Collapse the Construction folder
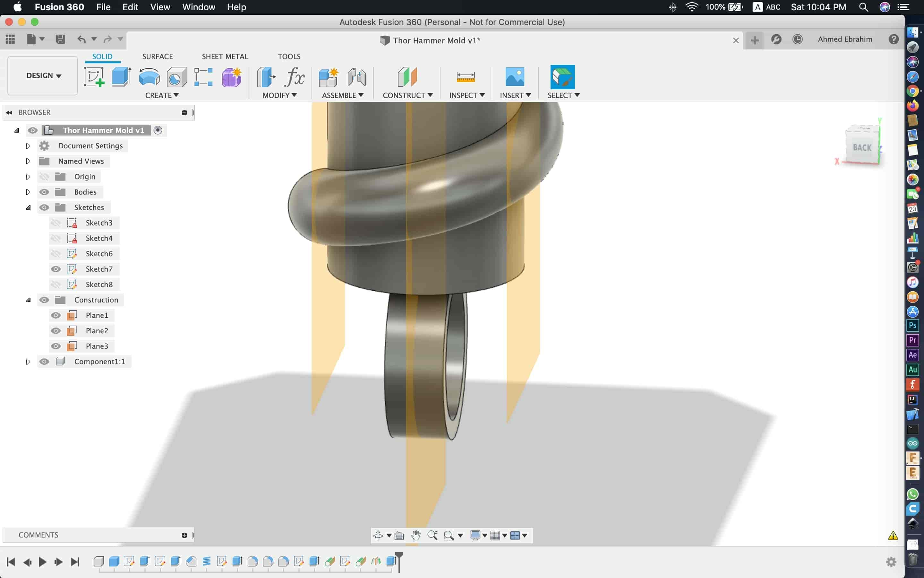Image resolution: width=924 pixels, height=578 pixels. [x=28, y=300]
